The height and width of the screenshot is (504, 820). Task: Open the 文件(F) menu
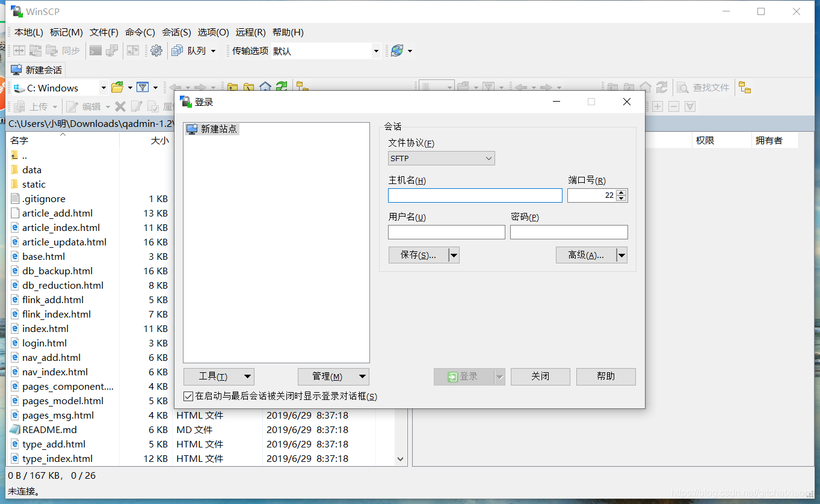[x=104, y=32]
